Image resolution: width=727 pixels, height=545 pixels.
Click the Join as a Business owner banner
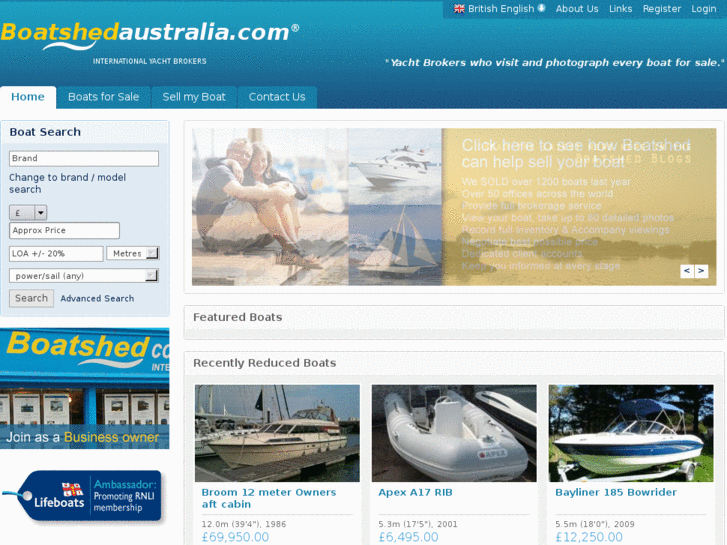point(84,388)
